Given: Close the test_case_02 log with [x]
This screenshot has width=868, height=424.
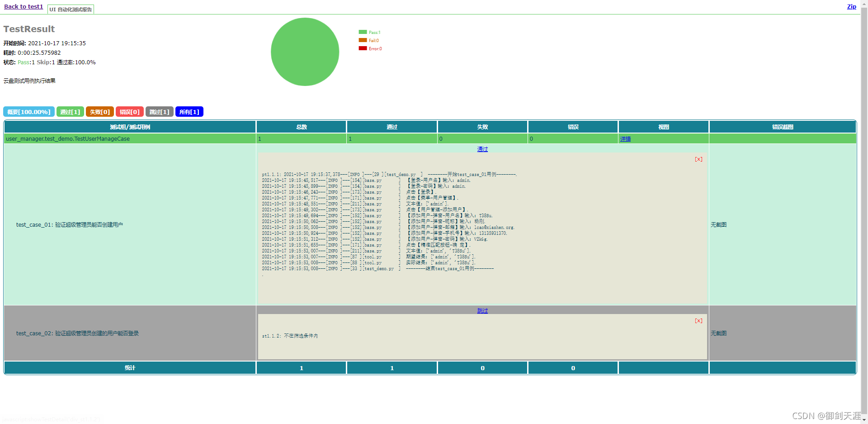Looking at the screenshot, I should (698, 321).
